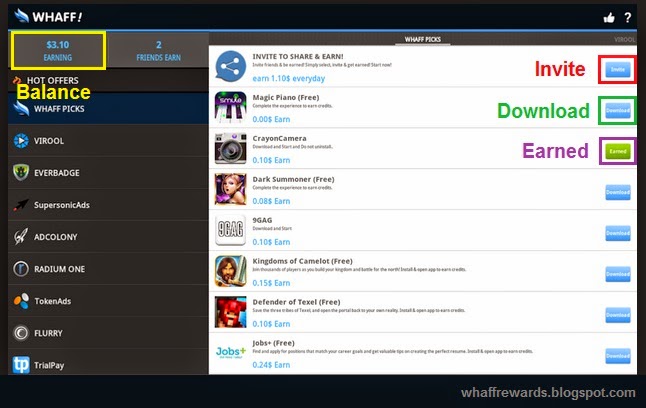The image size is (646, 408).
Task: Switch to the WHAFF PICKS top tab
Action: click(423, 39)
